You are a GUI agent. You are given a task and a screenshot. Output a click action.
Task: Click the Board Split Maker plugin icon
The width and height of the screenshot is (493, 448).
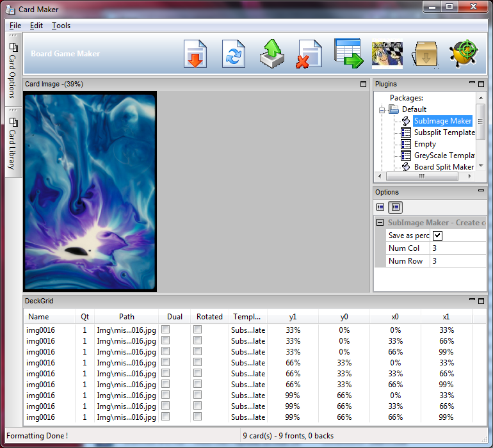pos(406,166)
